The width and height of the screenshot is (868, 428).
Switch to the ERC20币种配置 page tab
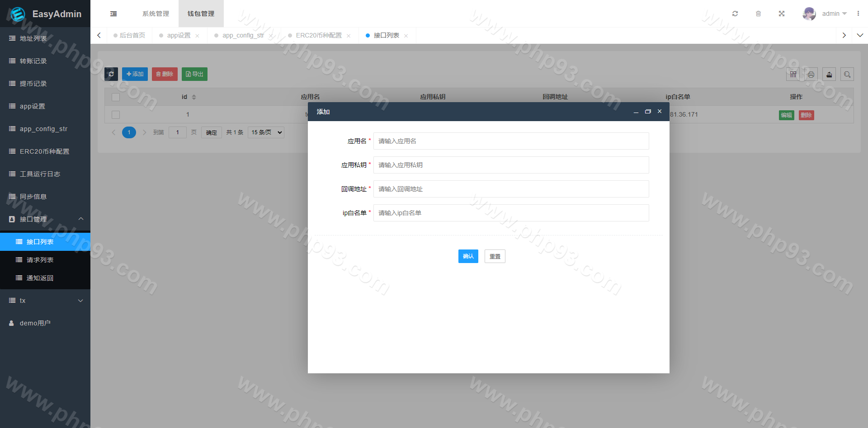319,35
